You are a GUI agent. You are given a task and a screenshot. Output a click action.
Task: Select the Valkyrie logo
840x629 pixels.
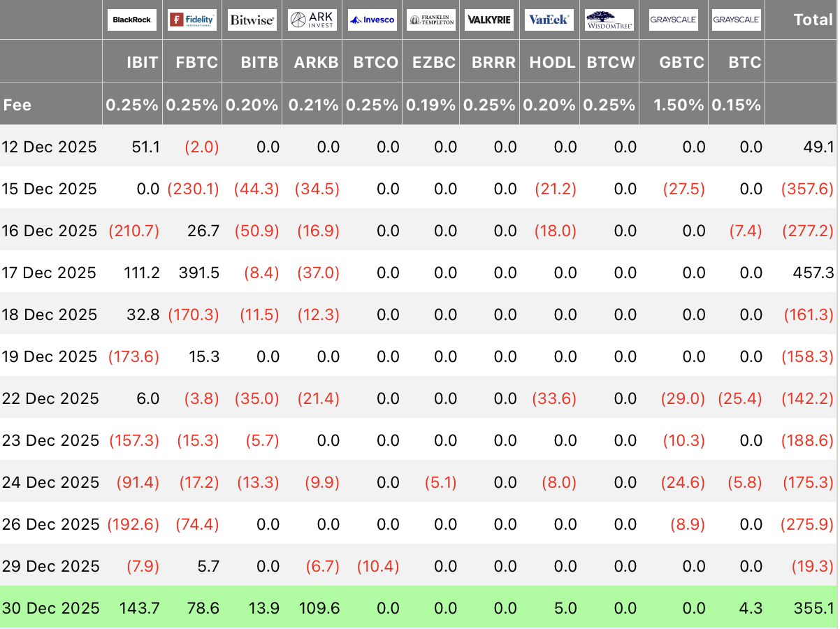(491, 20)
